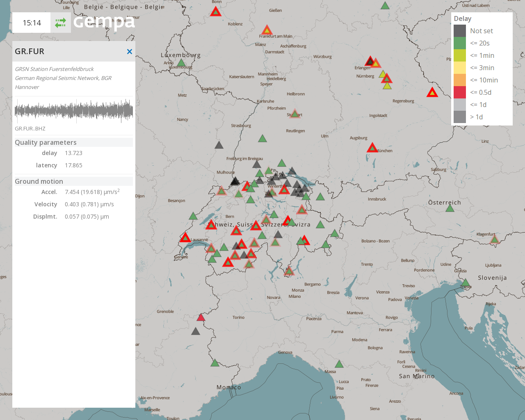Click the '<= 0.5d' red legend swatch
This screenshot has width=525, height=420.
click(x=460, y=92)
